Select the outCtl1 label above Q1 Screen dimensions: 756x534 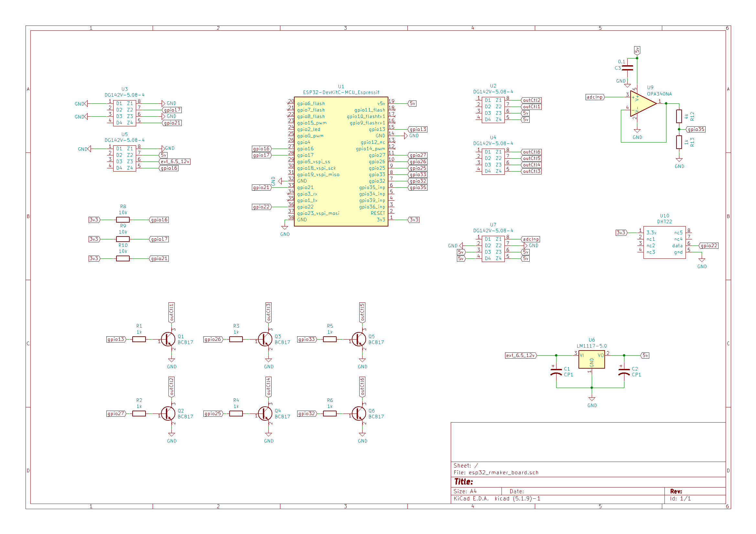click(172, 312)
